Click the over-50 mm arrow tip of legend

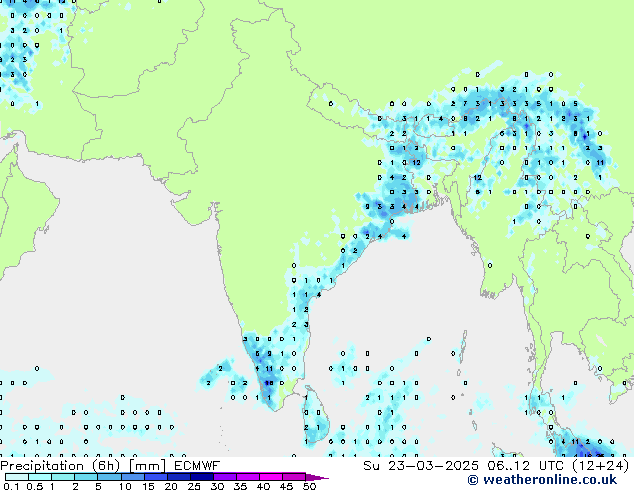[x=317, y=477]
